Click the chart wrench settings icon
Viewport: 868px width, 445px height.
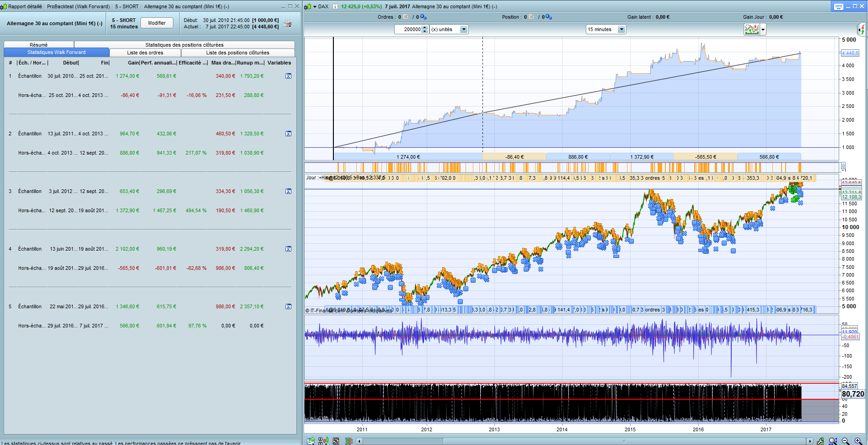click(x=820, y=441)
